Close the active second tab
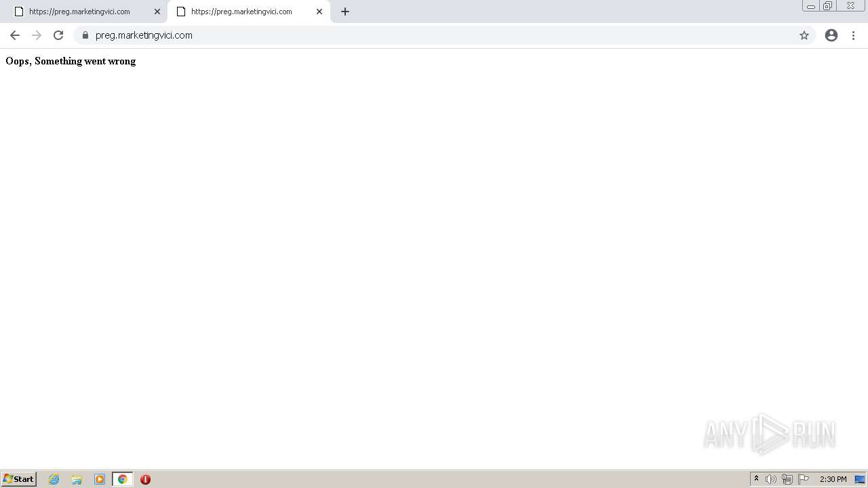 coord(319,12)
